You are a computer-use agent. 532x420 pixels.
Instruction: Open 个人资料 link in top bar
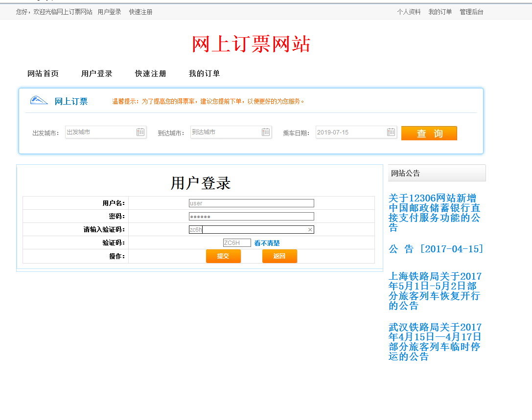[409, 12]
